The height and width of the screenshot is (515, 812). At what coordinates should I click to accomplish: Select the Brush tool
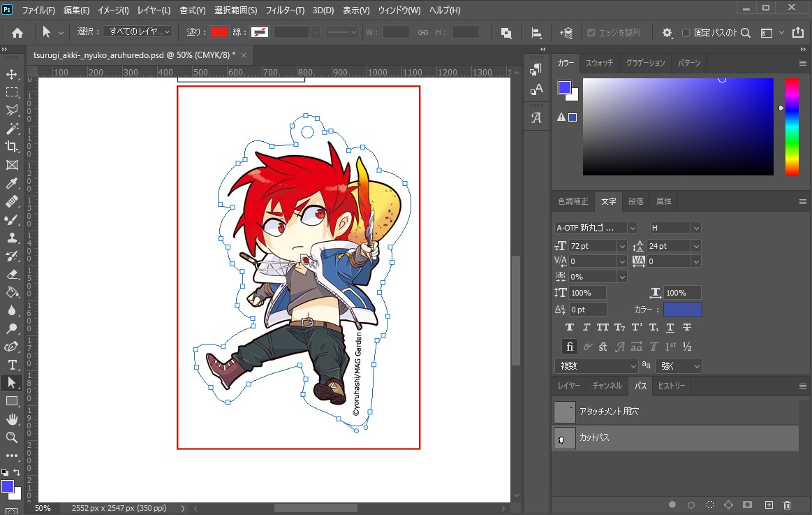click(x=11, y=219)
